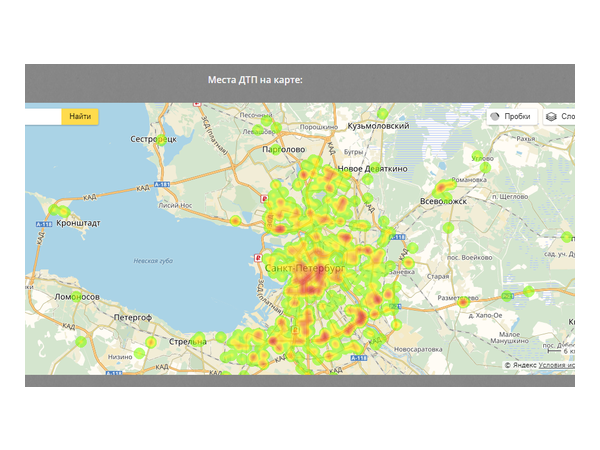Click the Кузьмоловский label
600x450 pixels.
point(378,126)
